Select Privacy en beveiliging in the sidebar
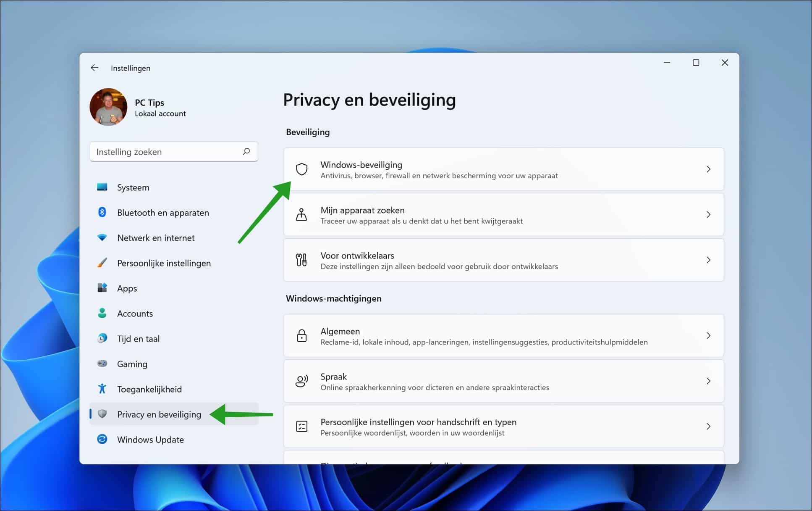Image resolution: width=812 pixels, height=511 pixels. coord(159,414)
